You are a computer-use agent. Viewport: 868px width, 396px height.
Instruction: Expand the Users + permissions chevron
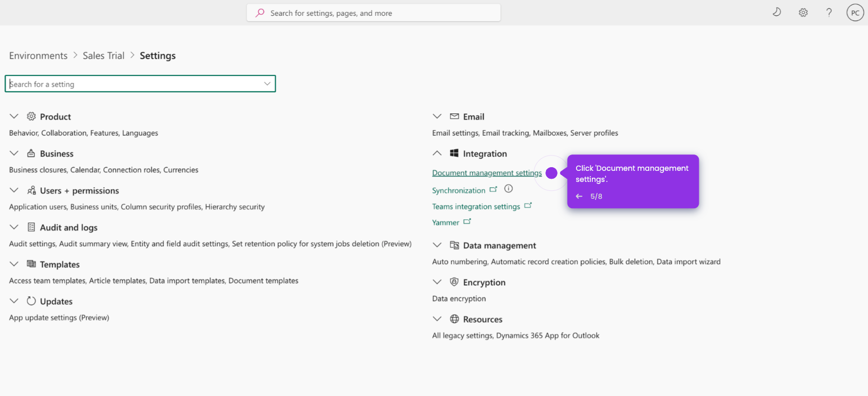click(14, 190)
